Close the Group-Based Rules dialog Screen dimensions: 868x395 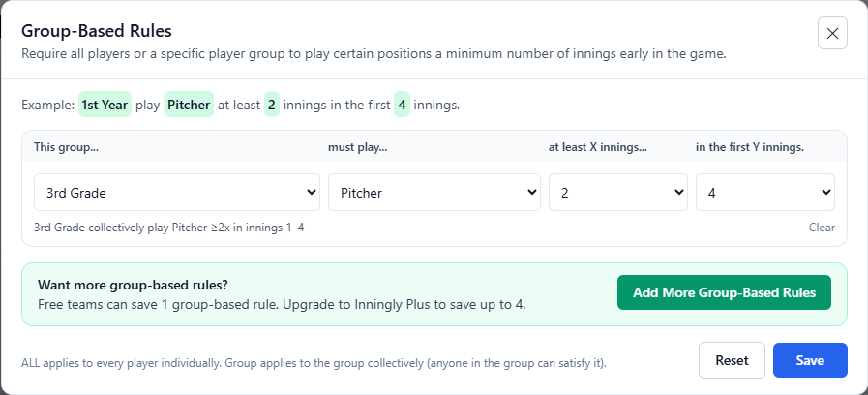pos(832,33)
